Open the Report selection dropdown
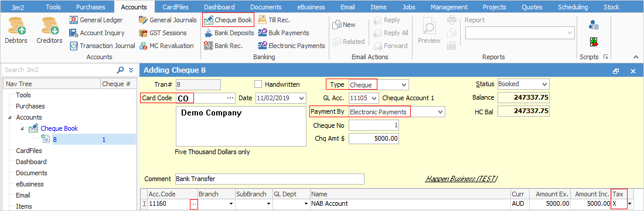 click(x=570, y=33)
